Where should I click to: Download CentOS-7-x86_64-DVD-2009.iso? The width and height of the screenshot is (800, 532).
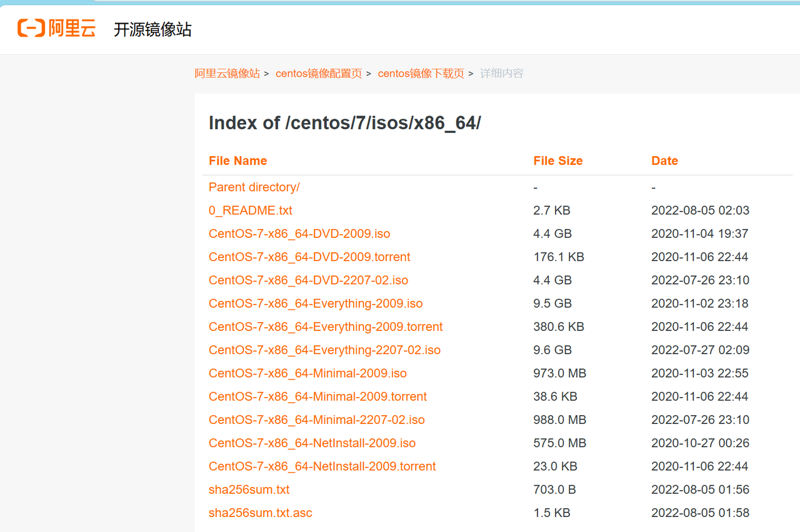pos(299,234)
